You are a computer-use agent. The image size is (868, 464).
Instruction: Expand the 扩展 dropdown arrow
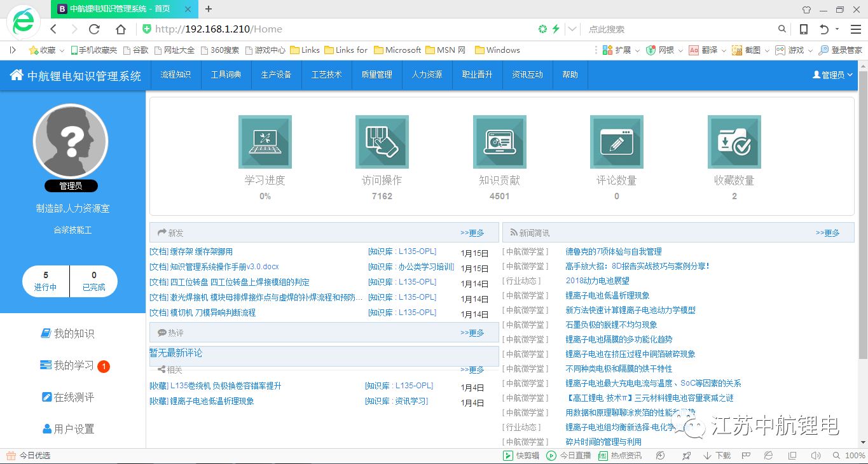pos(637,50)
